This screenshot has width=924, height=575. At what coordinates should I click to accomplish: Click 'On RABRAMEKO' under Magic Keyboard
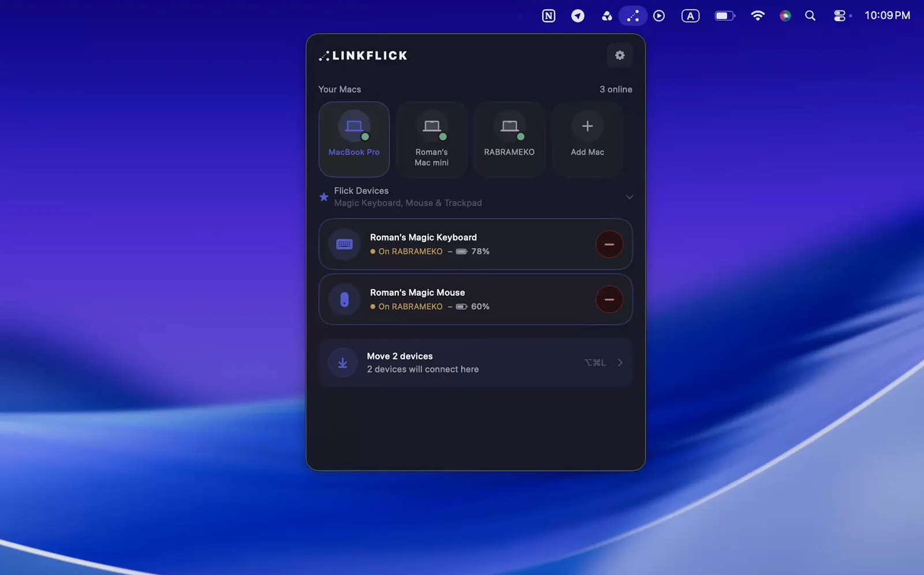[410, 251]
